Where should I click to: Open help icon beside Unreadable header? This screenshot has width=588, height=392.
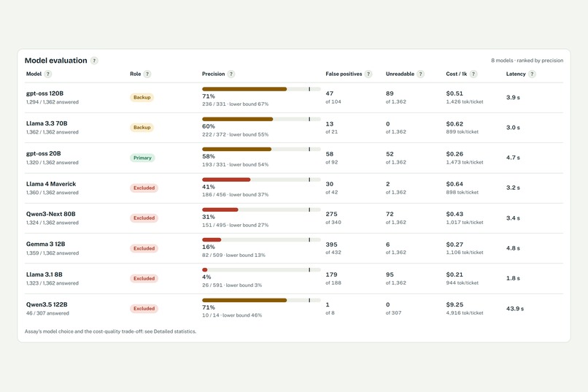pyautogui.click(x=420, y=74)
